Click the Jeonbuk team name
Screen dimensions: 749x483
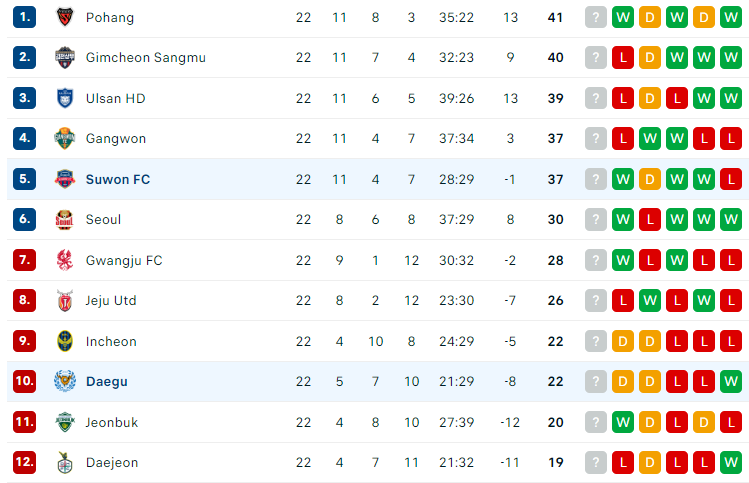pos(112,422)
